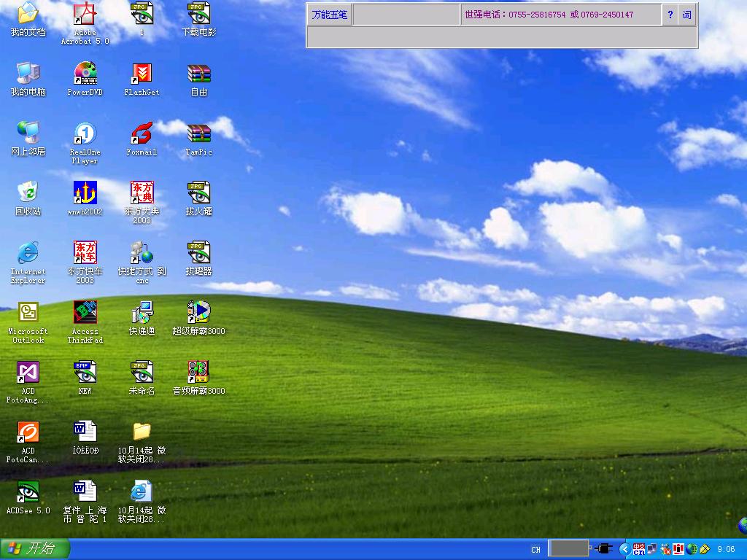Click the 9:06 system clock
The image size is (747, 560).
726,550
